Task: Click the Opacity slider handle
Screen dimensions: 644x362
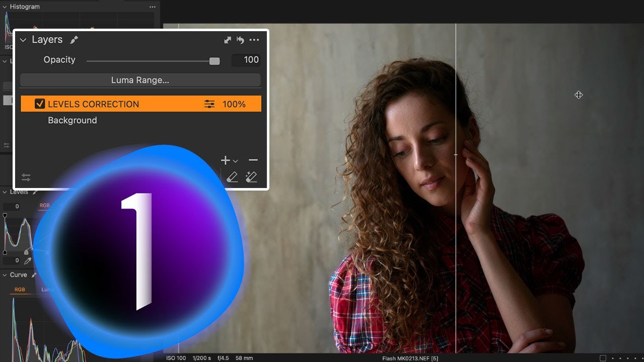Action: 214,61
